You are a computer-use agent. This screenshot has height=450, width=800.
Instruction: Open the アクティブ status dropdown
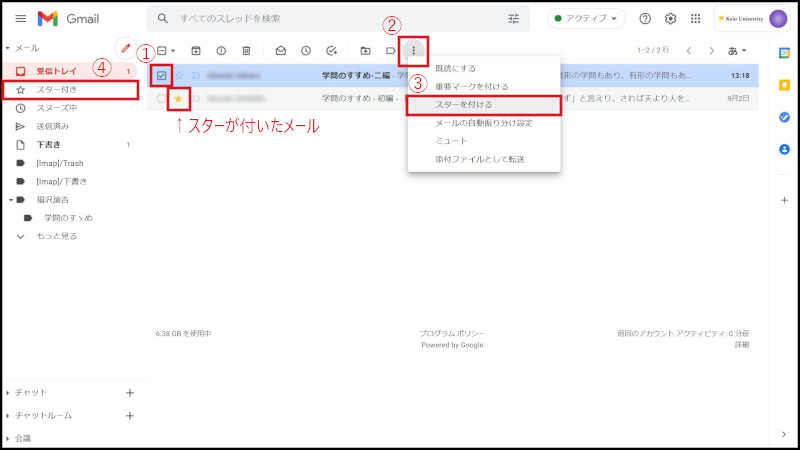(586, 19)
